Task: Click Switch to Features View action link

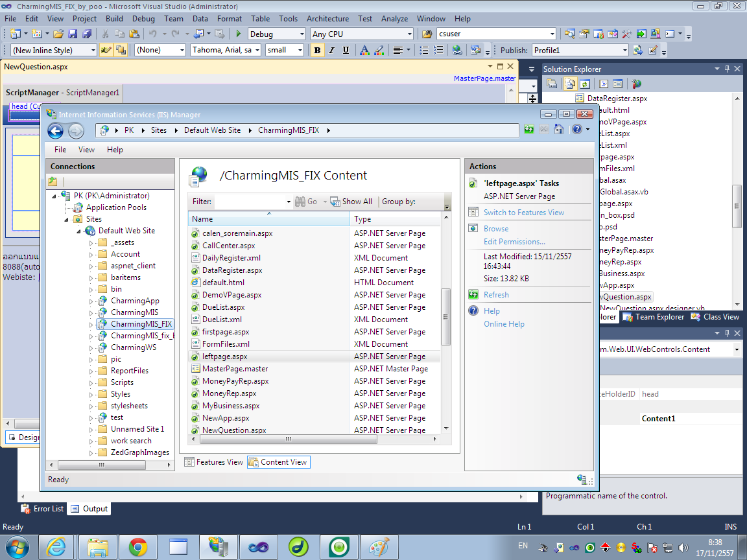Action: (523, 213)
